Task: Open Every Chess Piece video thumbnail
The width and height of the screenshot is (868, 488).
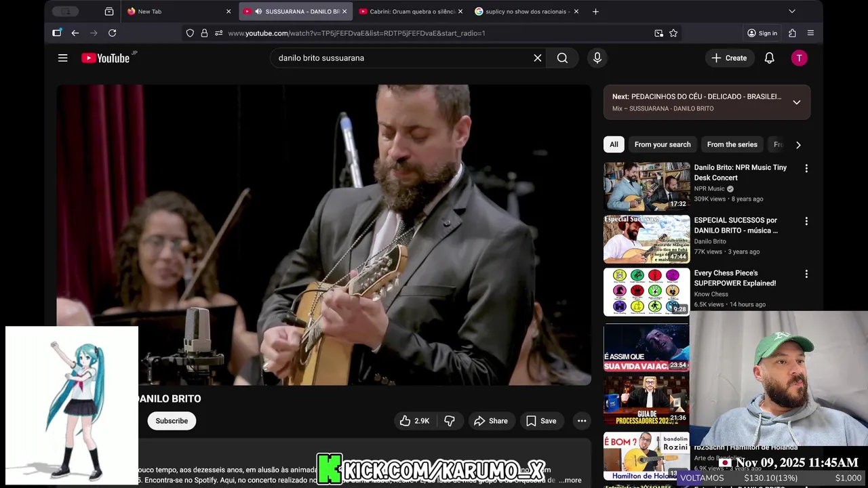Action: (x=647, y=292)
